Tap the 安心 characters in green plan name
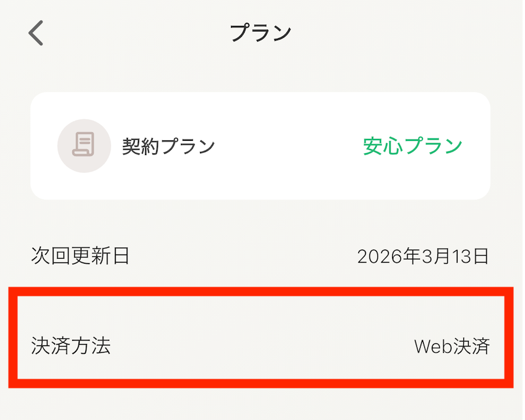Screen dimensions: 525x420 coord(379,146)
